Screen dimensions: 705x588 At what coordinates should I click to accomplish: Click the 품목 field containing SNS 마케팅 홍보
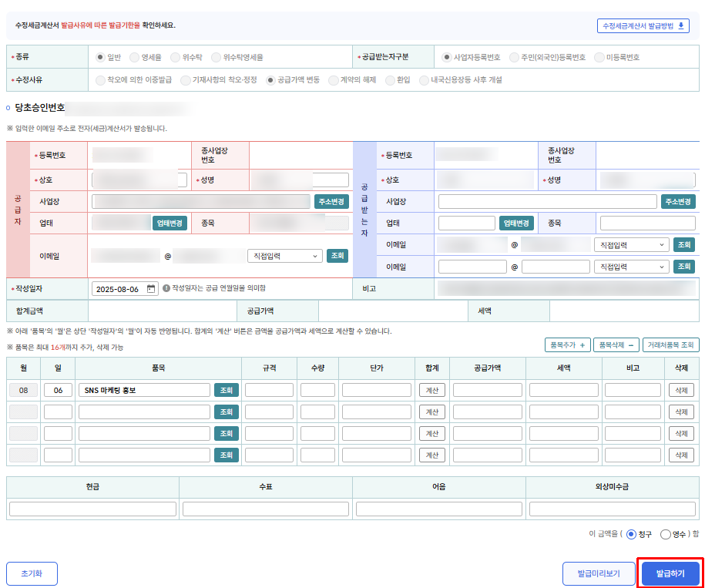[144, 390]
